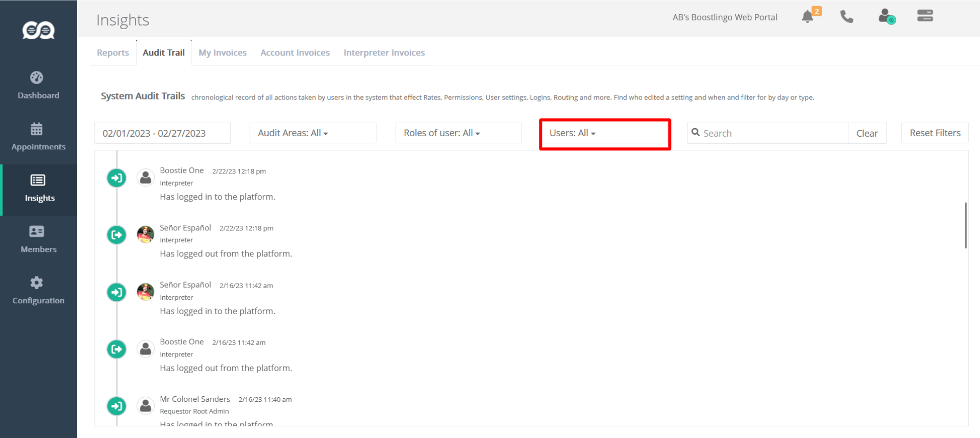Open the date range 02/01/2023 - 02/27/2023 picker
This screenshot has height=438, width=980.
click(x=162, y=133)
